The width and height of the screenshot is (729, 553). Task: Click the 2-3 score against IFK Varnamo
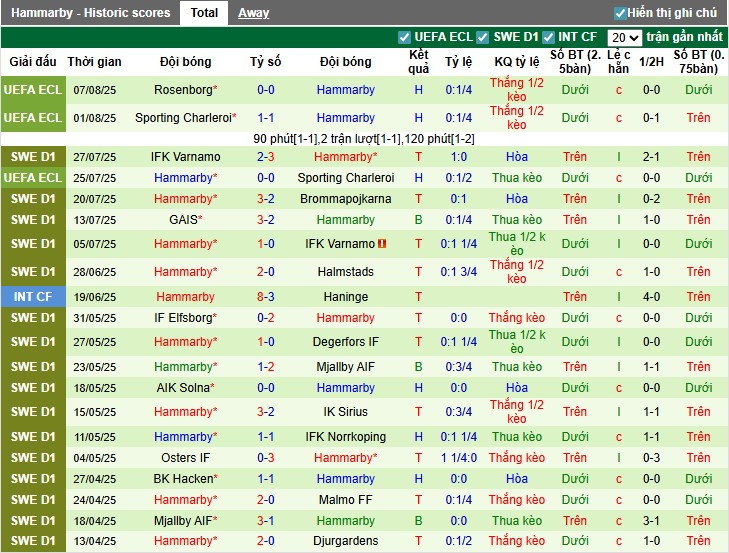coord(265,157)
